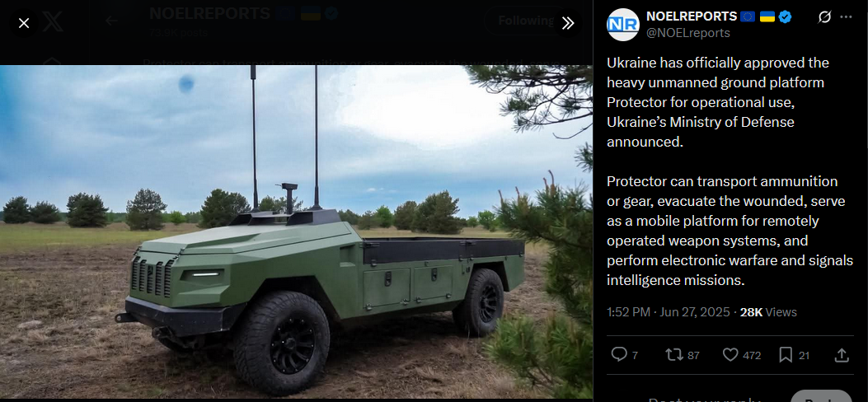Bookmark the post with the bookmark icon

tap(786, 354)
